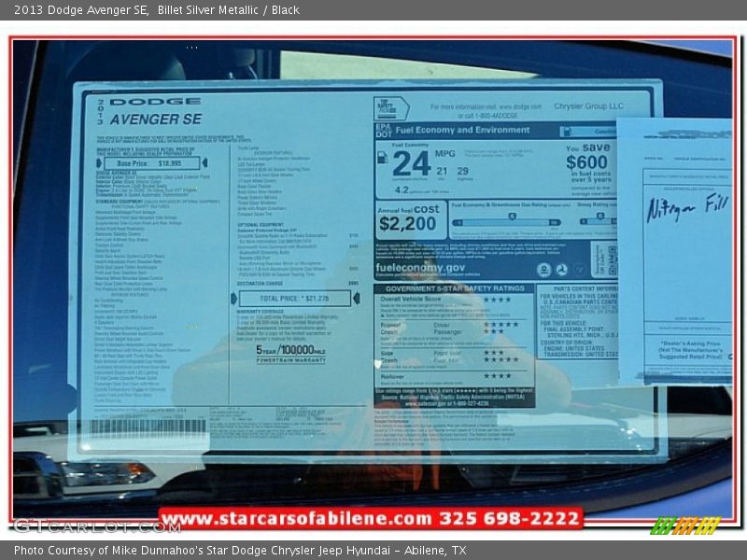
Task: Click the 'Annual fuel cost $2,200' box
Action: click(x=411, y=219)
